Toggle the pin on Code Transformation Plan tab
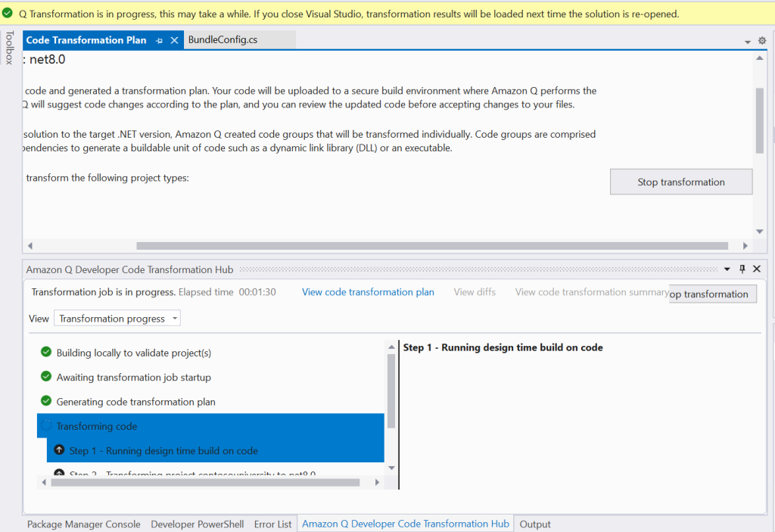Viewport: 775px width, 532px height. (160, 40)
